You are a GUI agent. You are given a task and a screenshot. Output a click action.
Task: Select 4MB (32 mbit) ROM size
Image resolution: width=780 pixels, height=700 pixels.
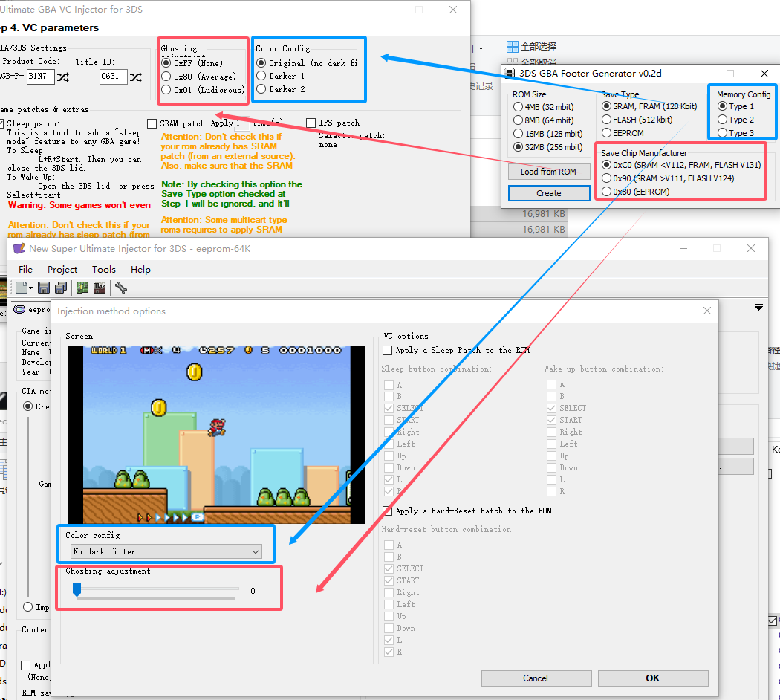(518, 107)
